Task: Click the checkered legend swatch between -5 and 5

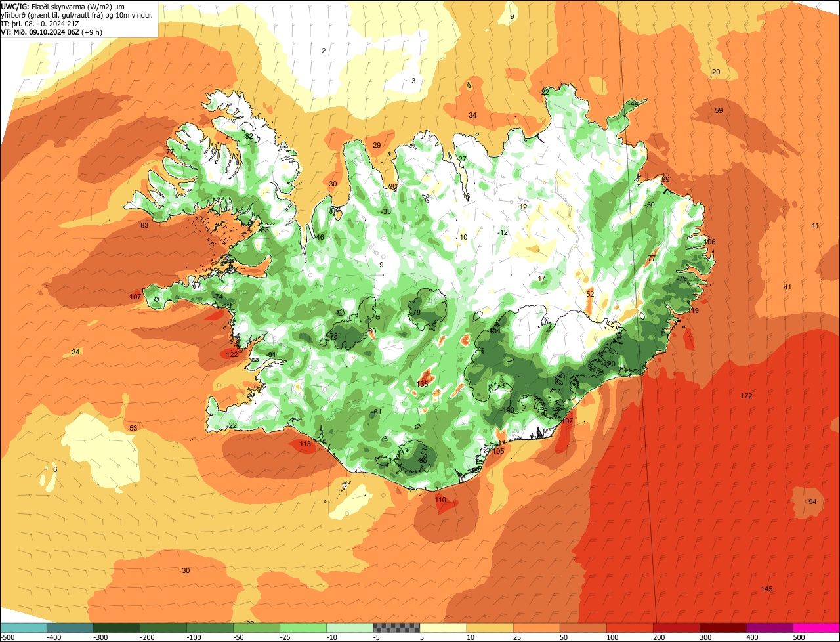Action: coord(396,628)
